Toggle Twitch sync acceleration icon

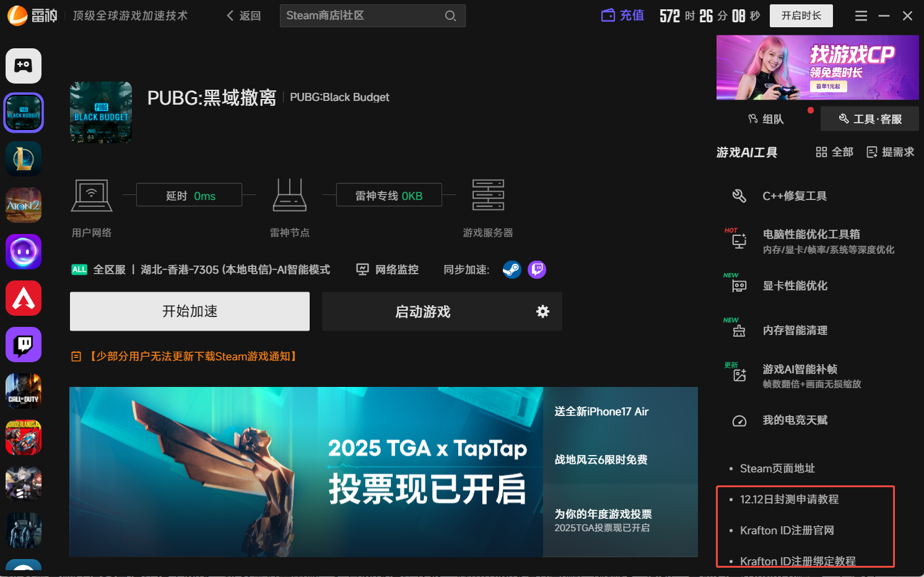pyautogui.click(x=537, y=270)
